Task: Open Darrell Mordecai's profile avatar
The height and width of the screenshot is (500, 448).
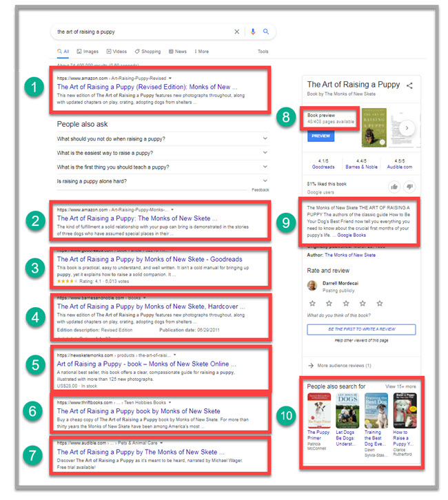Action: (x=312, y=286)
